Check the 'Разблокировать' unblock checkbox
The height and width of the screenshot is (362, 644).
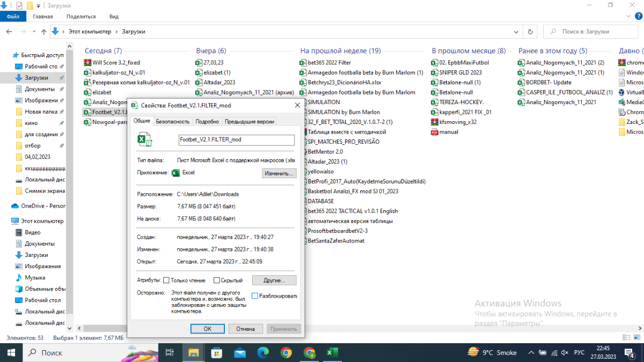click(255, 296)
